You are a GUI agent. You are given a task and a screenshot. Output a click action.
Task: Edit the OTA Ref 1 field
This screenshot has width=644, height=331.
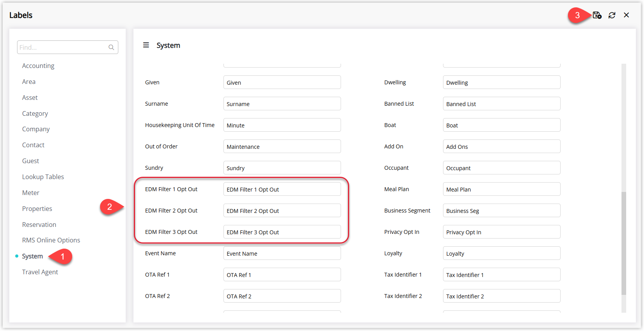pos(282,275)
